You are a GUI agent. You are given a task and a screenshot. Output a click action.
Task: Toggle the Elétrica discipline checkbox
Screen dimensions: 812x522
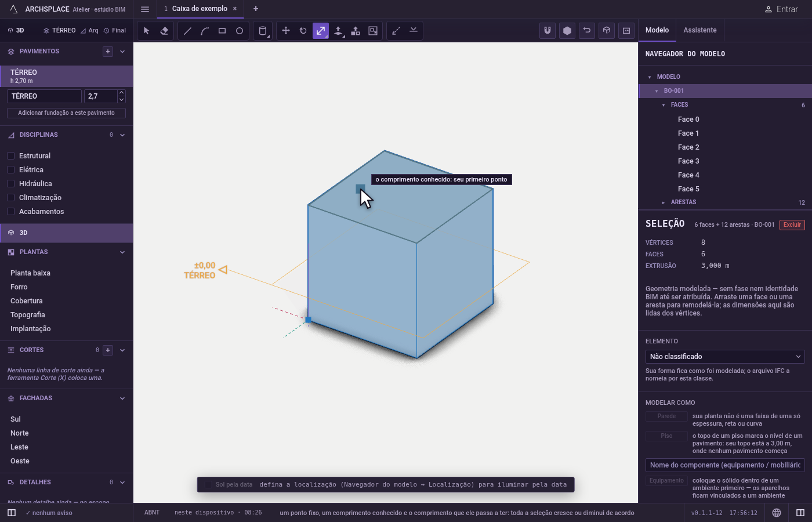point(10,169)
